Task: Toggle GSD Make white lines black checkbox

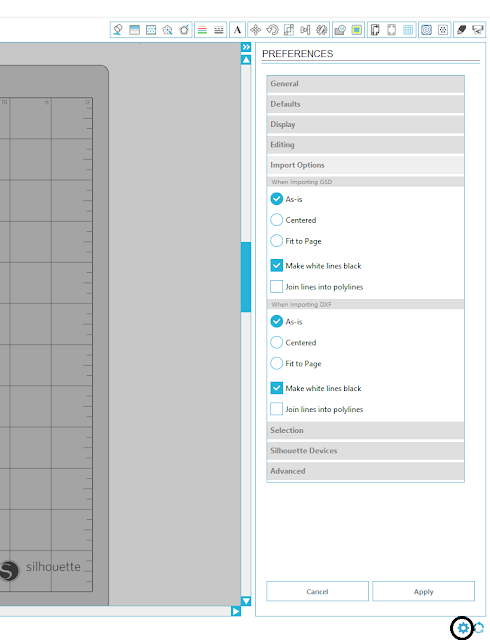Action: tap(276, 265)
